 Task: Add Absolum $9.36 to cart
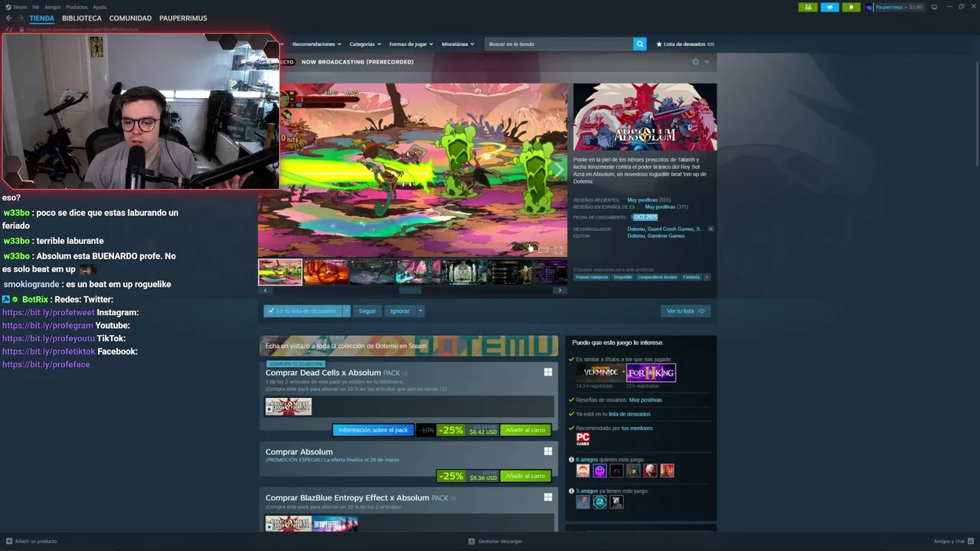[525, 476]
